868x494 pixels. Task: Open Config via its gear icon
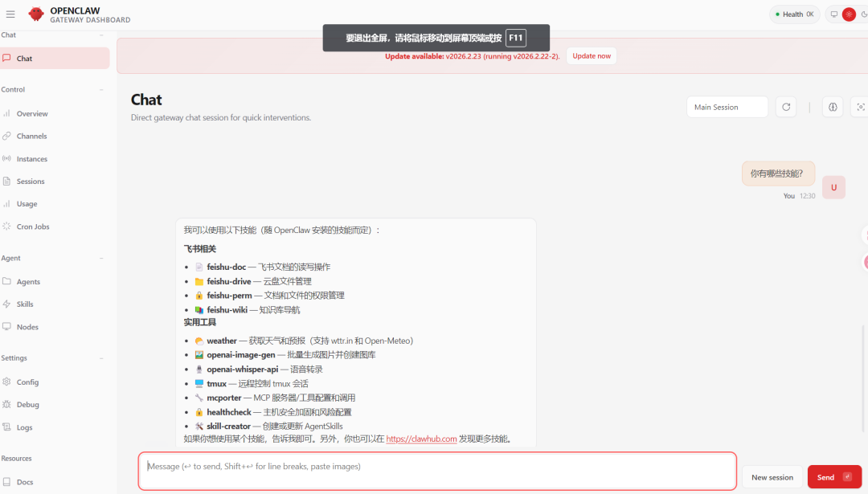(6, 382)
